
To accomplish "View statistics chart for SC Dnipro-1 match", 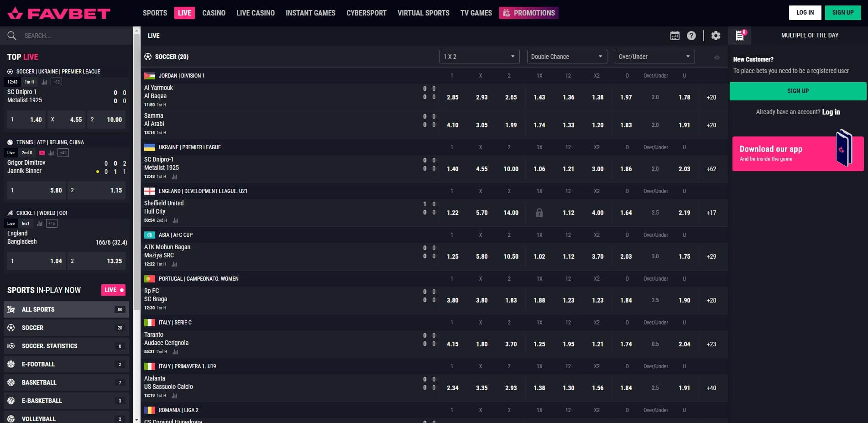I will coord(175,177).
